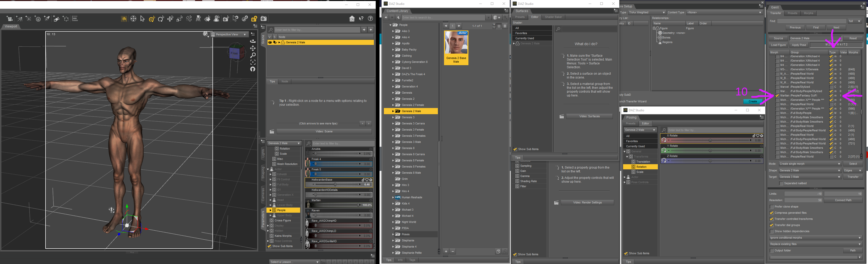Enable Show hidden dependencies
This screenshot has width=868, height=264.
(x=772, y=231)
